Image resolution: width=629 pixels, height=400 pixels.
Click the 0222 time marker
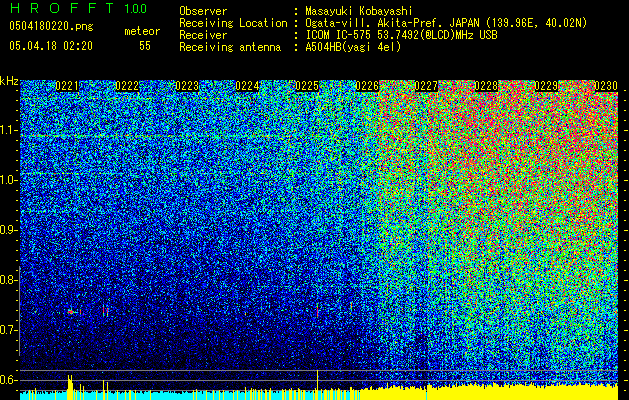[127, 86]
